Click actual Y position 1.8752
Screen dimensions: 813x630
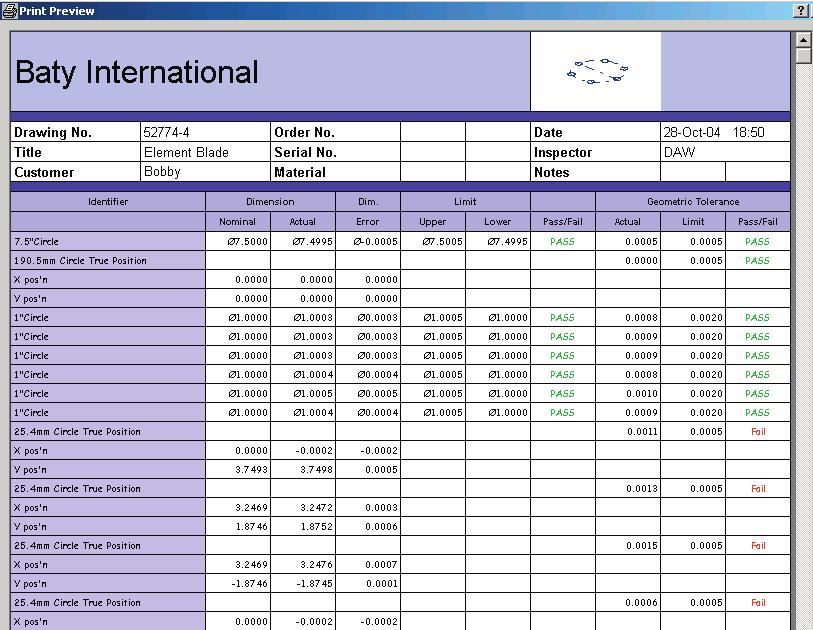click(316, 527)
